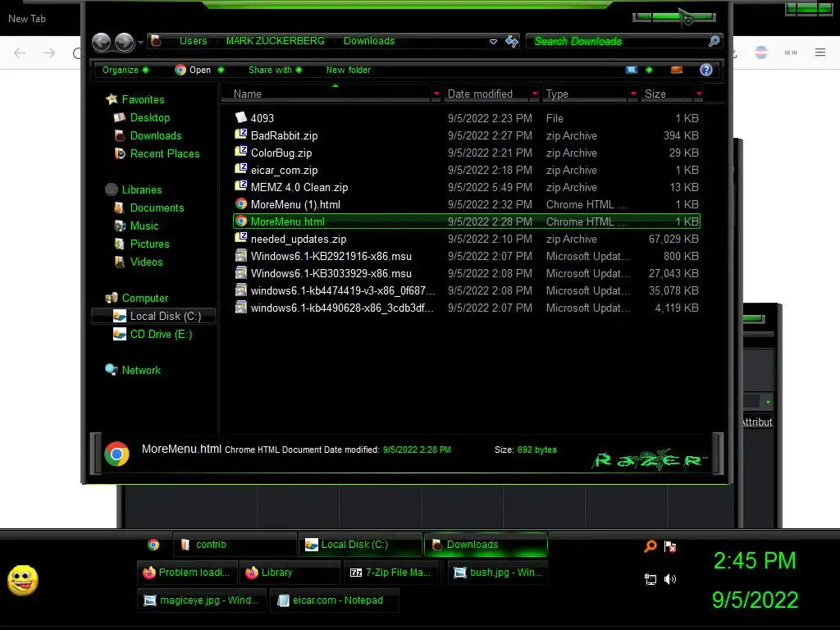Click the volume speaker tray icon
This screenshot has width=840, height=630.
pos(670,579)
